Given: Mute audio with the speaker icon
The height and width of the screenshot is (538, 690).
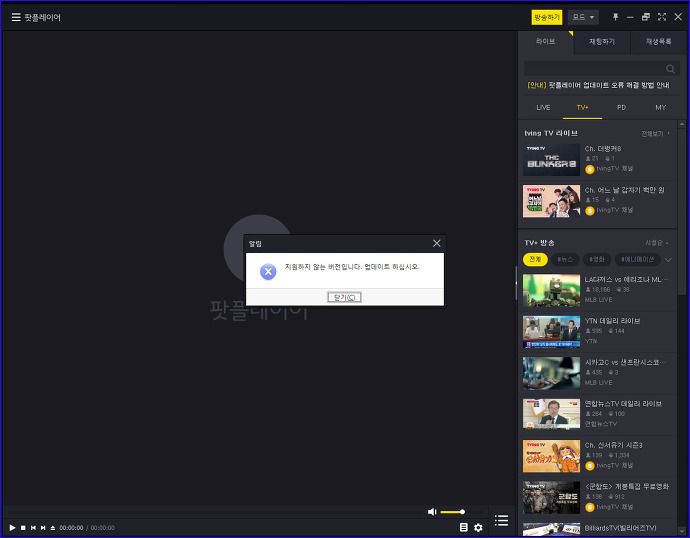Looking at the screenshot, I should [432, 512].
